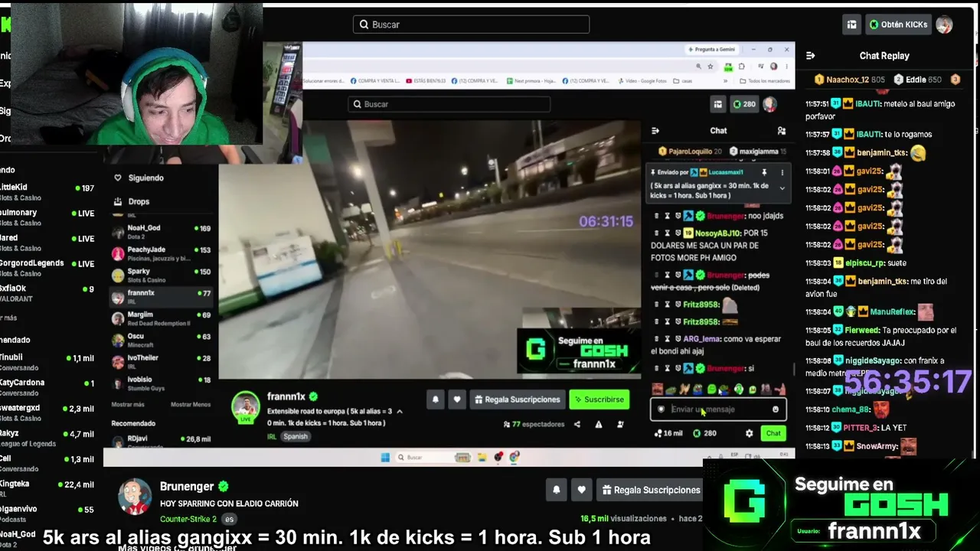980x551 pixels.
Task: Open IvoTheiler channel in the sidebar
Action: tap(162, 361)
